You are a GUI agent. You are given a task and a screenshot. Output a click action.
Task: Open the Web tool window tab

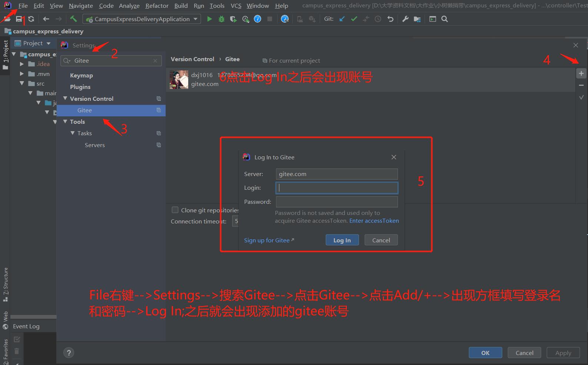5,320
